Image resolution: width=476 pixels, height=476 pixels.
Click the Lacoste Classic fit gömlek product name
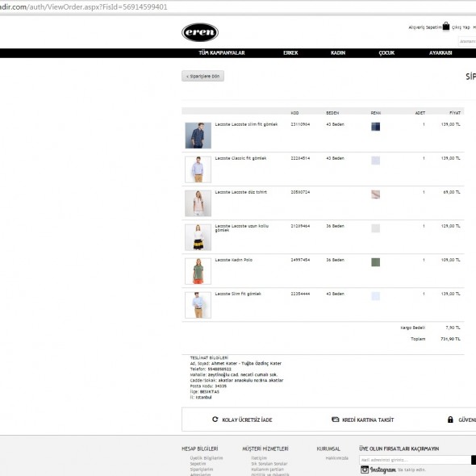(x=240, y=158)
